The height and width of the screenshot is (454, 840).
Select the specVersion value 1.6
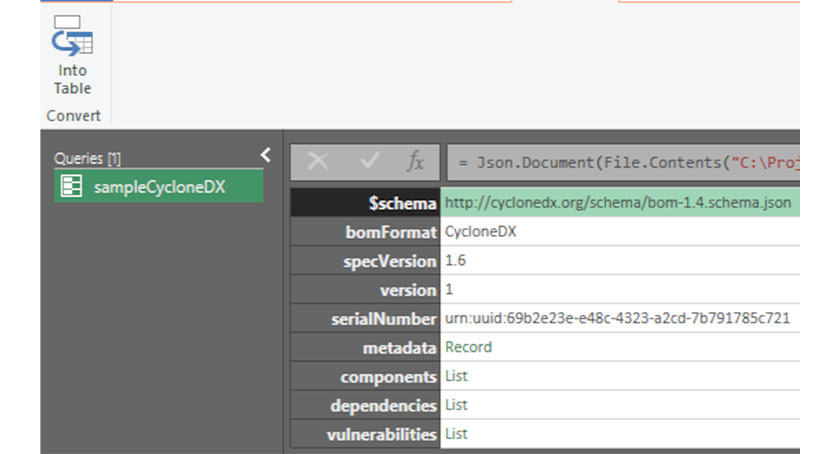456,261
